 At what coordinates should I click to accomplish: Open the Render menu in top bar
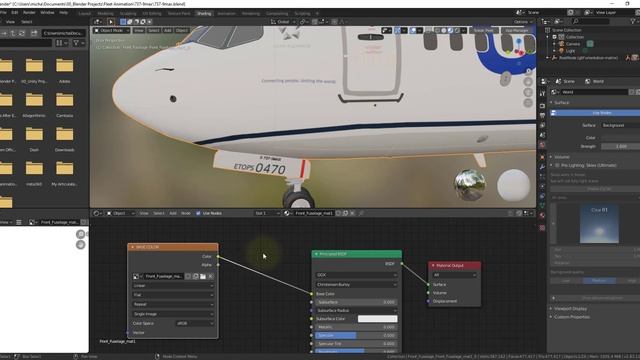coord(29,13)
